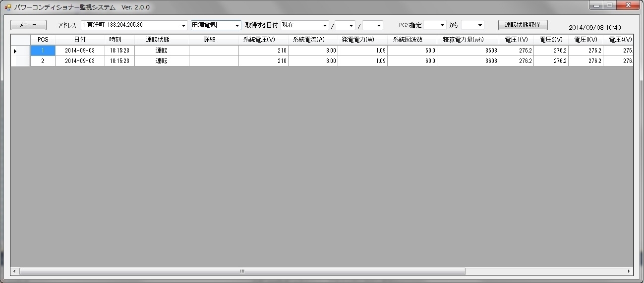Click the scrollbar left arrow
Image resolution: width=644 pixels, height=283 pixels.
[15, 271]
